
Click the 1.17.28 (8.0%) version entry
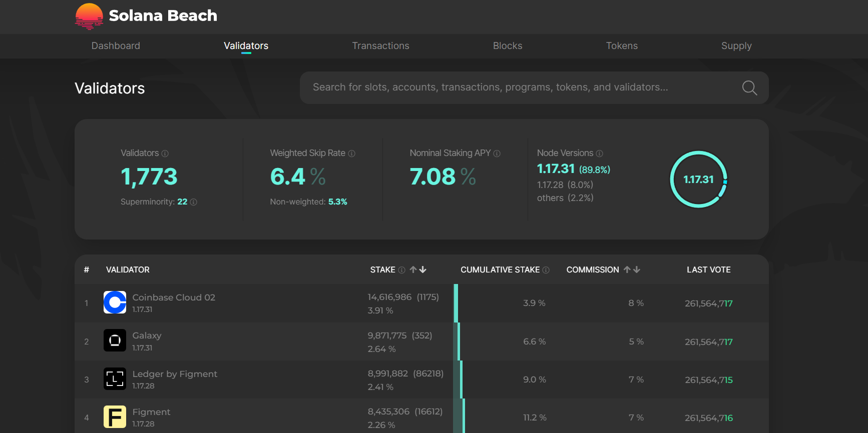click(565, 185)
